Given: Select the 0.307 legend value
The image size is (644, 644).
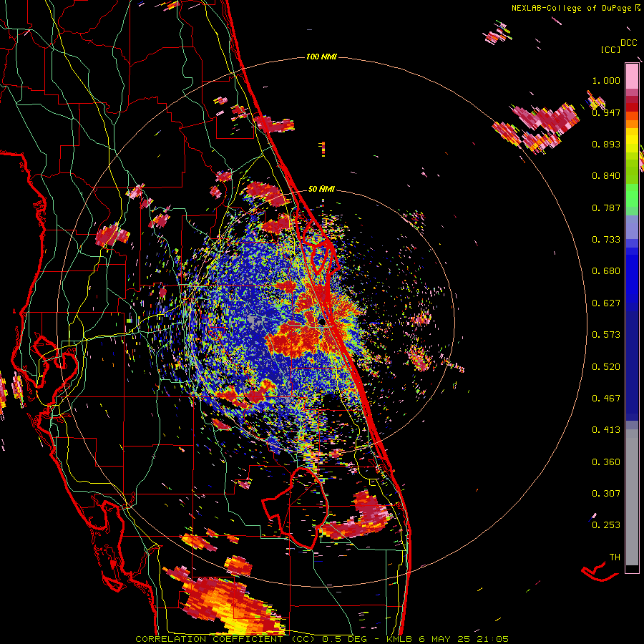Looking at the screenshot, I should coord(606,494).
